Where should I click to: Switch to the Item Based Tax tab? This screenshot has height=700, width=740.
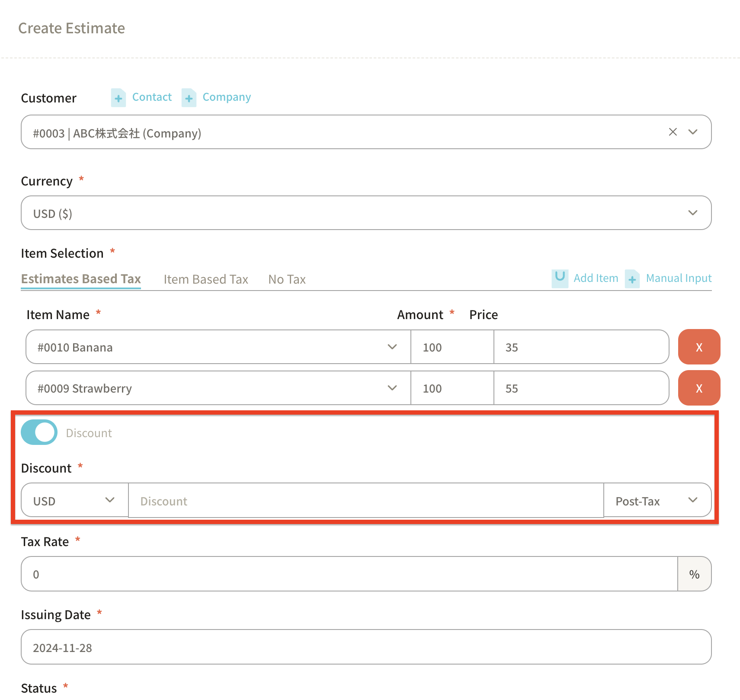click(206, 279)
